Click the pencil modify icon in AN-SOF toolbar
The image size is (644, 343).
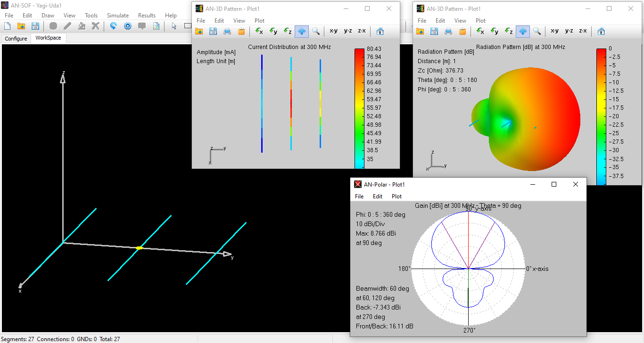[67, 26]
